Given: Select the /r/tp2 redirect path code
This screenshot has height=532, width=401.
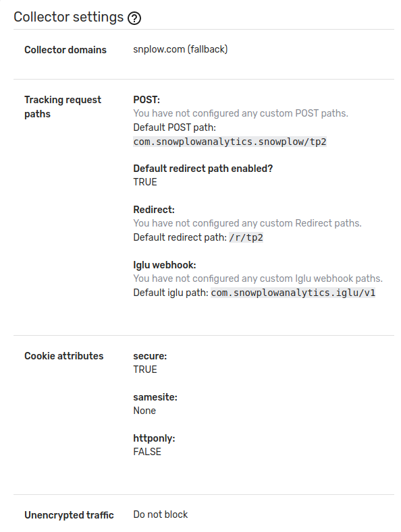Looking at the screenshot, I should 246,237.
